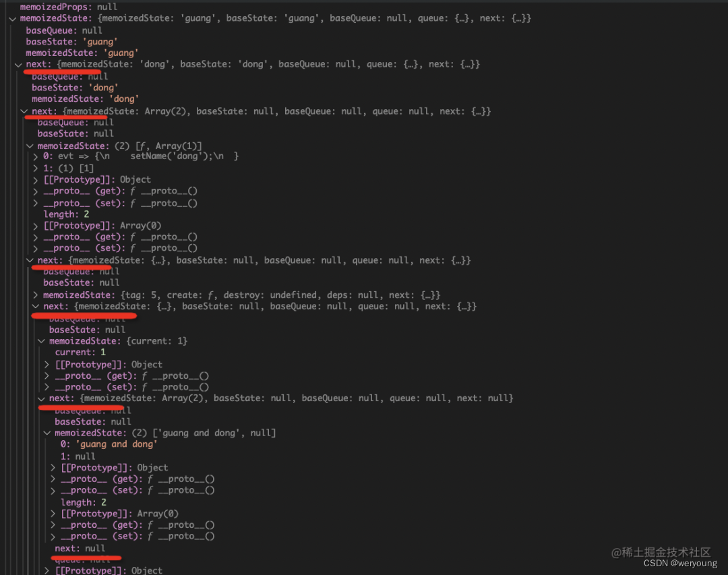Select baseState: null directly above memoizedState: {current: 1}
The width and height of the screenshot is (728, 575).
pos(87,330)
